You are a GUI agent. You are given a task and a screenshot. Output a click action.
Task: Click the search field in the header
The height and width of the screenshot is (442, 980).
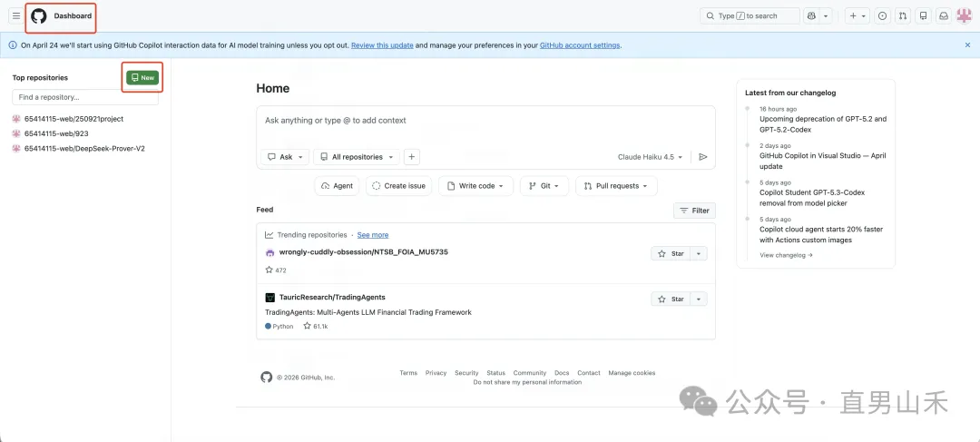(x=750, y=16)
